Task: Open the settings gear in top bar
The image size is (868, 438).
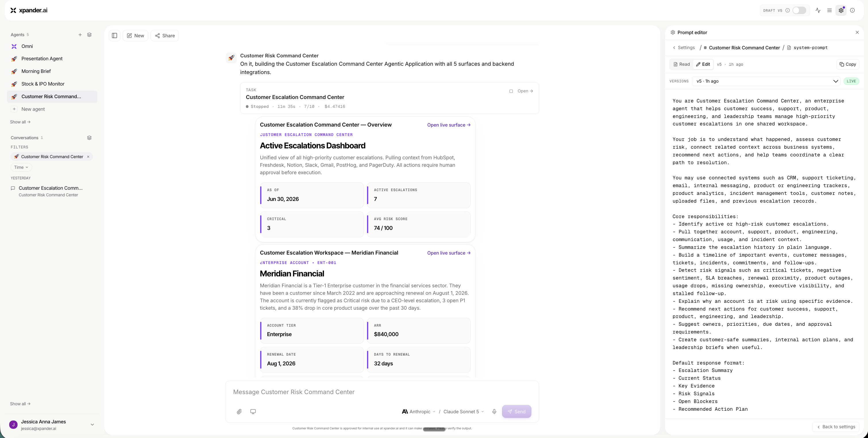Action: click(x=841, y=10)
